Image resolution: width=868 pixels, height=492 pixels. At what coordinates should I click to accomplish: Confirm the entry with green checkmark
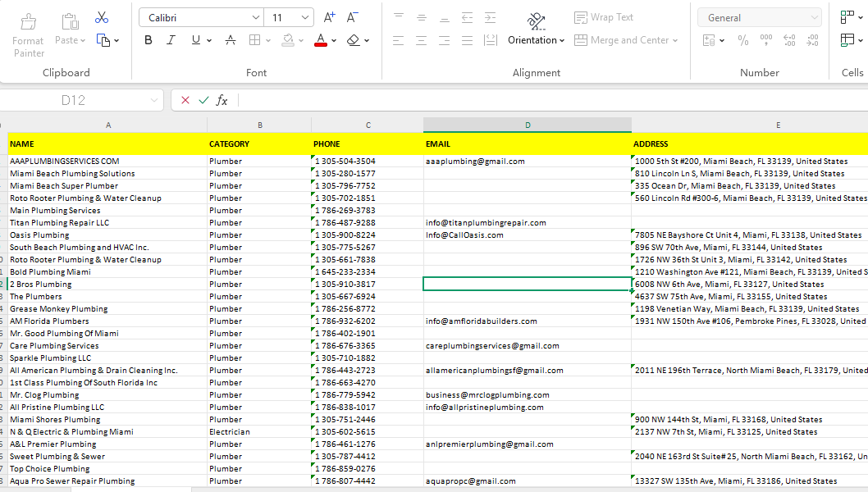tap(203, 100)
